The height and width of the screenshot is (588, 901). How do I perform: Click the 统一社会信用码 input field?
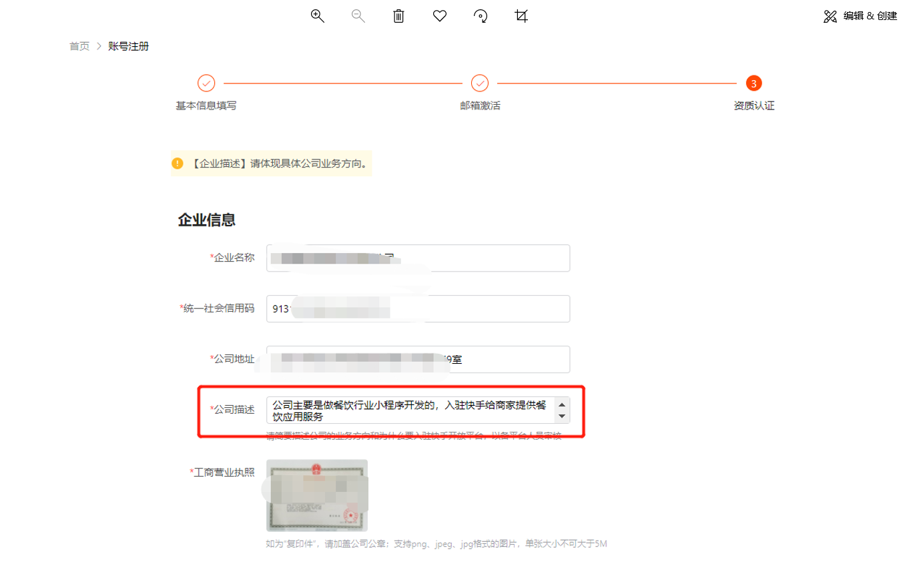pyautogui.click(x=418, y=309)
